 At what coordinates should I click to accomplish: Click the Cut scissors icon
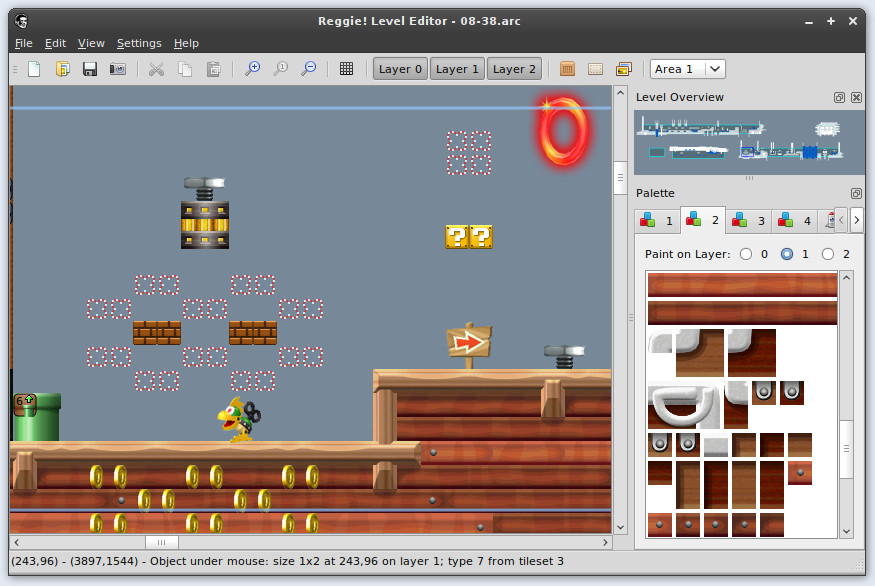[x=156, y=69]
